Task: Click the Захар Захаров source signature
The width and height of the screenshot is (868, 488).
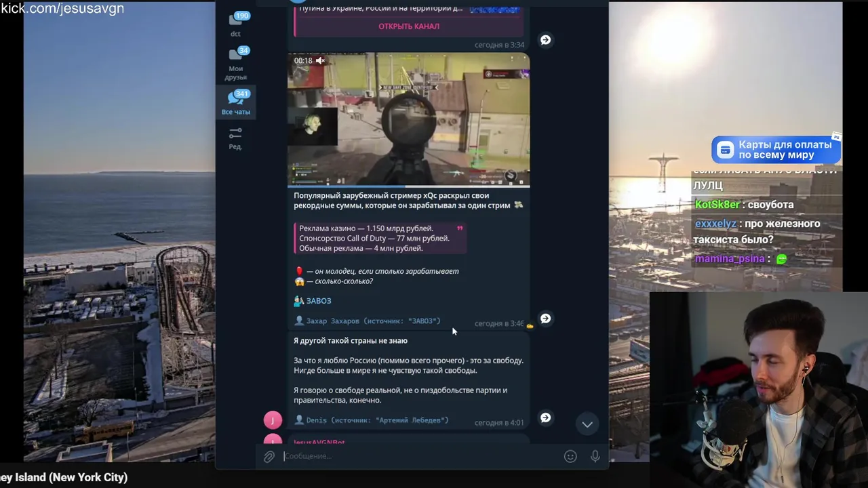Action: click(x=368, y=321)
